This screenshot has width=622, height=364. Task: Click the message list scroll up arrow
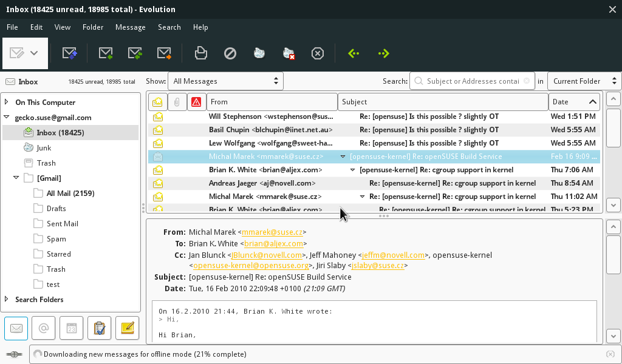click(x=613, y=98)
